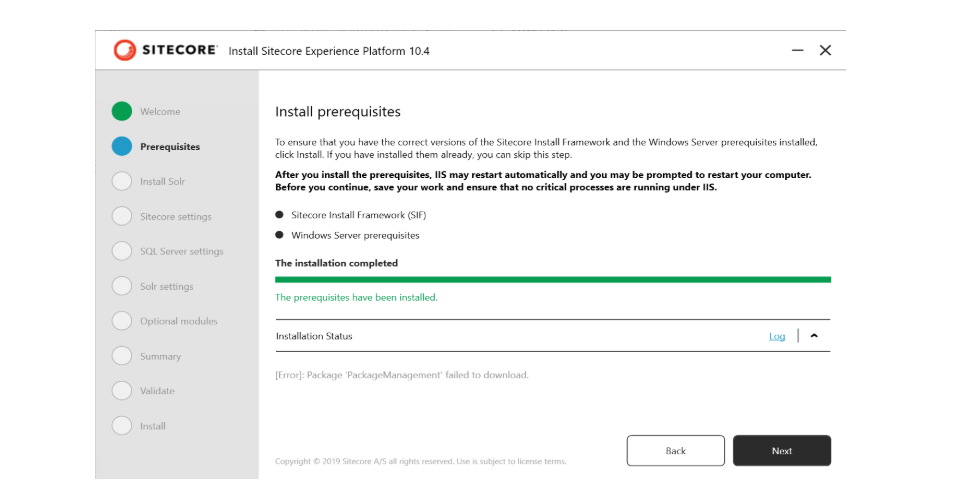The image size is (959, 492).
Task: Click the copyright notice text
Action: [x=421, y=461]
